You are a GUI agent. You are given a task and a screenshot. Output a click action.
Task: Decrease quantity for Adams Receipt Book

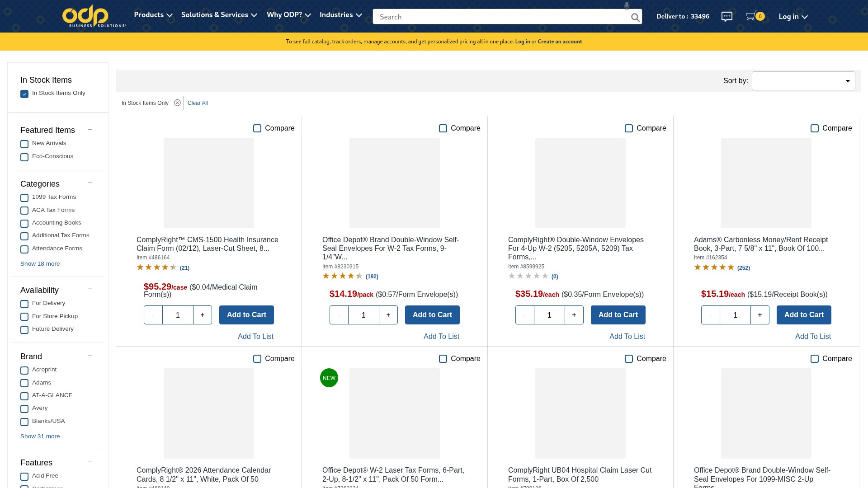pos(711,315)
